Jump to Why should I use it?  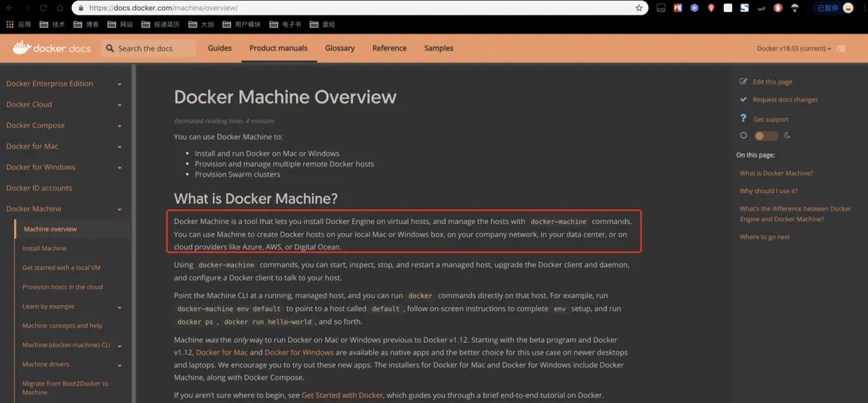[769, 190]
